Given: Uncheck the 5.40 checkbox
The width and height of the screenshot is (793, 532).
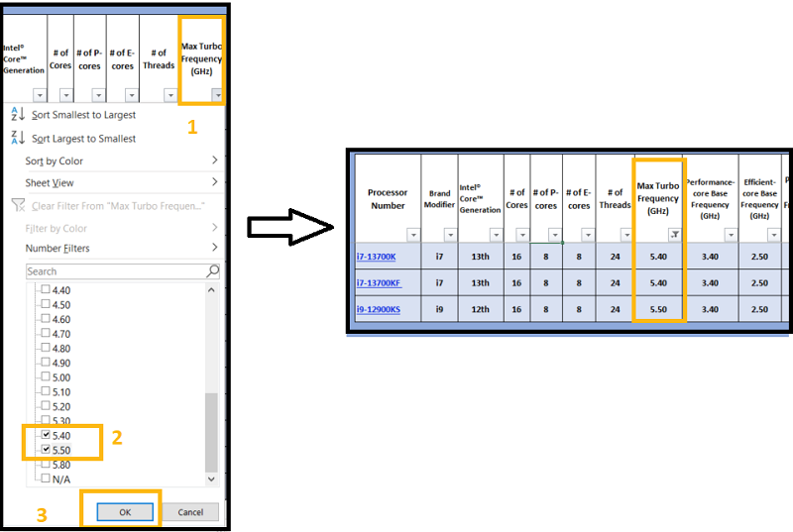Looking at the screenshot, I should [x=46, y=435].
